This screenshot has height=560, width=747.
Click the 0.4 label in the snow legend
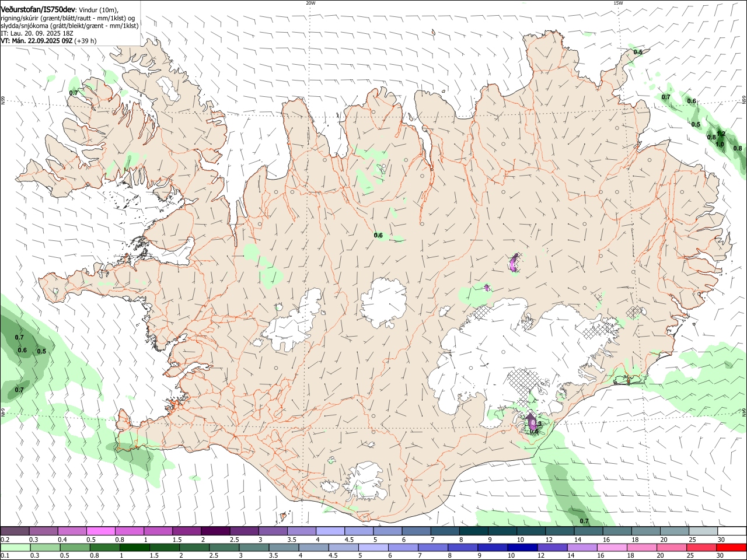(62, 540)
